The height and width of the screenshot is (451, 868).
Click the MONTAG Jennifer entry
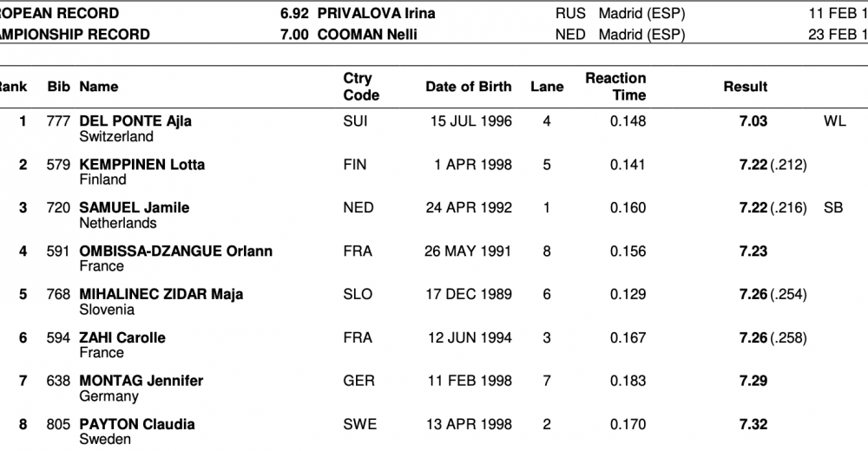tap(141, 382)
